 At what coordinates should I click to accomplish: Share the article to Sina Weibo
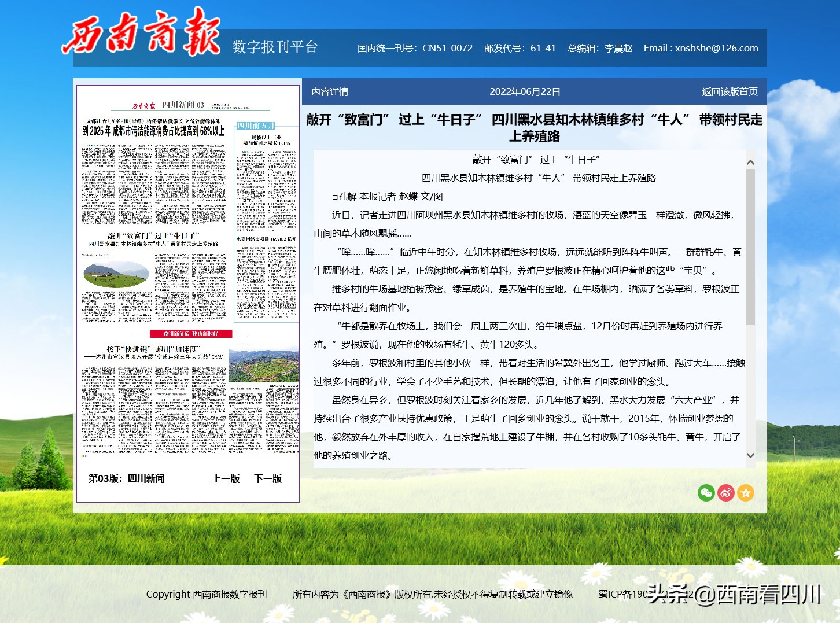click(x=726, y=493)
